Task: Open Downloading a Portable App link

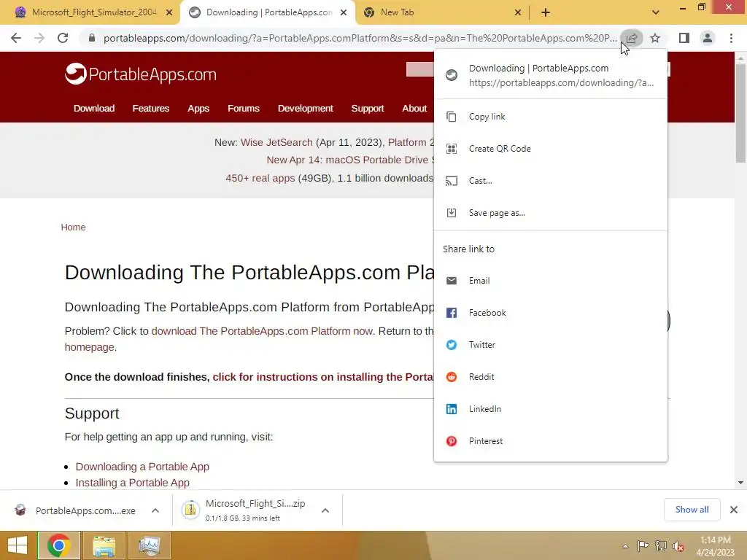Action: (142, 467)
